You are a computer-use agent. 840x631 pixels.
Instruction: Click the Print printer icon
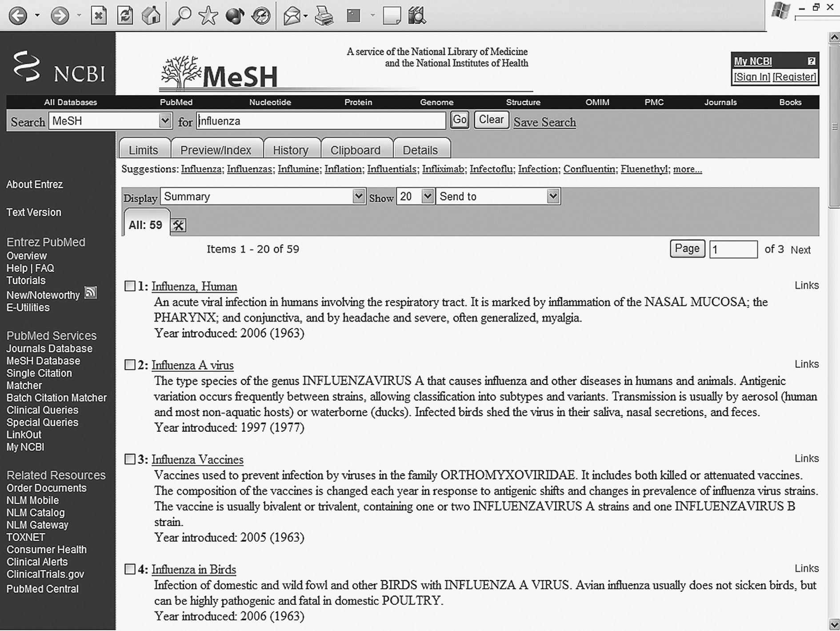(324, 16)
